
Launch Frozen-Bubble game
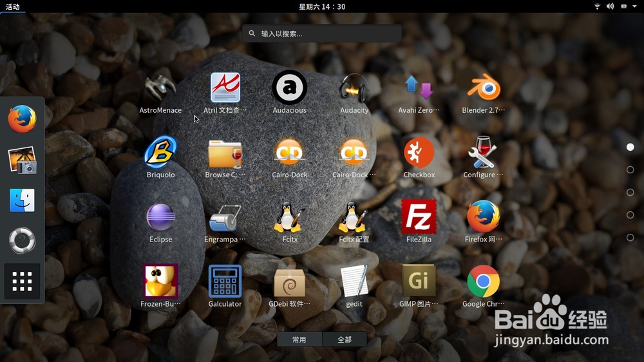pyautogui.click(x=160, y=287)
